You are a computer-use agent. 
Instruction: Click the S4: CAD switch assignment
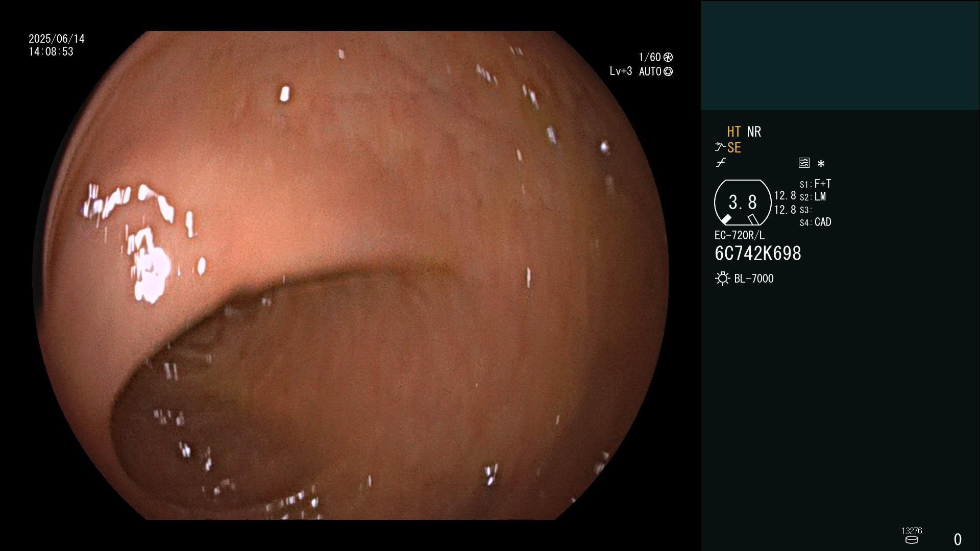tap(816, 222)
